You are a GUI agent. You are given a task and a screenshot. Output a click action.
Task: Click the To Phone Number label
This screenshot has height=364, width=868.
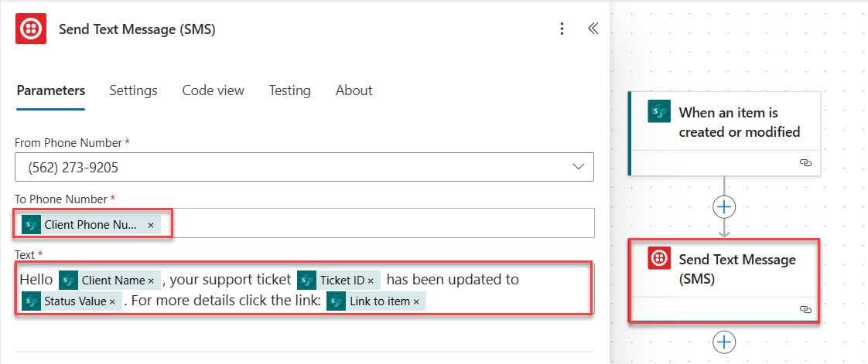[x=61, y=199]
